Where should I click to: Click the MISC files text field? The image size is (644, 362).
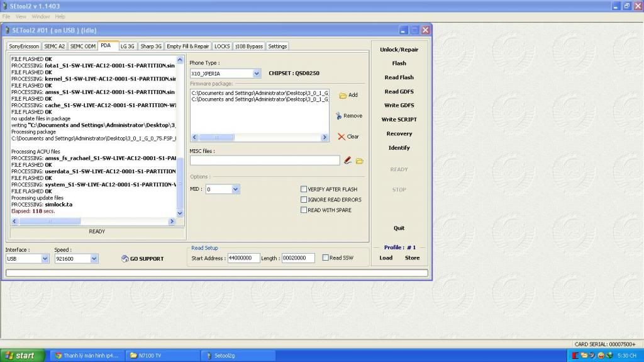click(x=265, y=161)
